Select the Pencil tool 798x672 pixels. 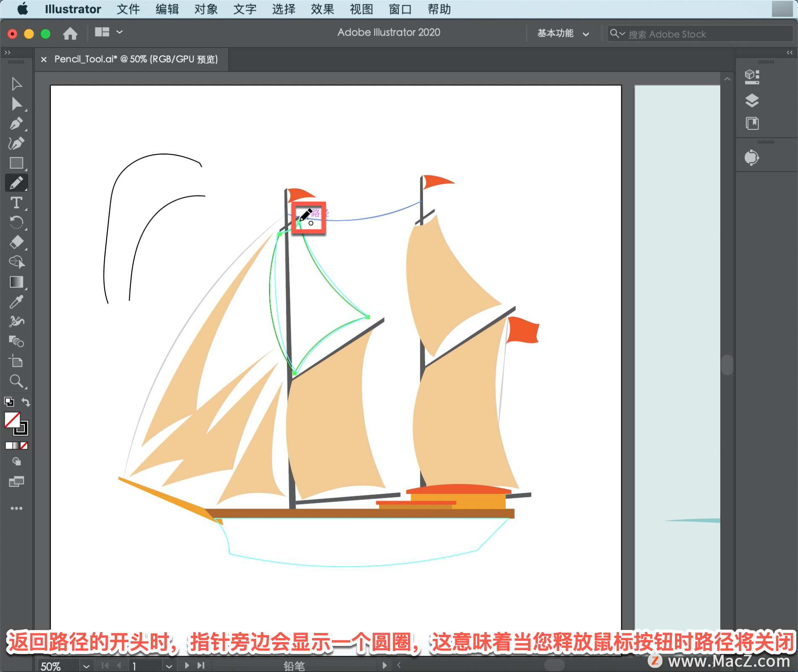16,183
